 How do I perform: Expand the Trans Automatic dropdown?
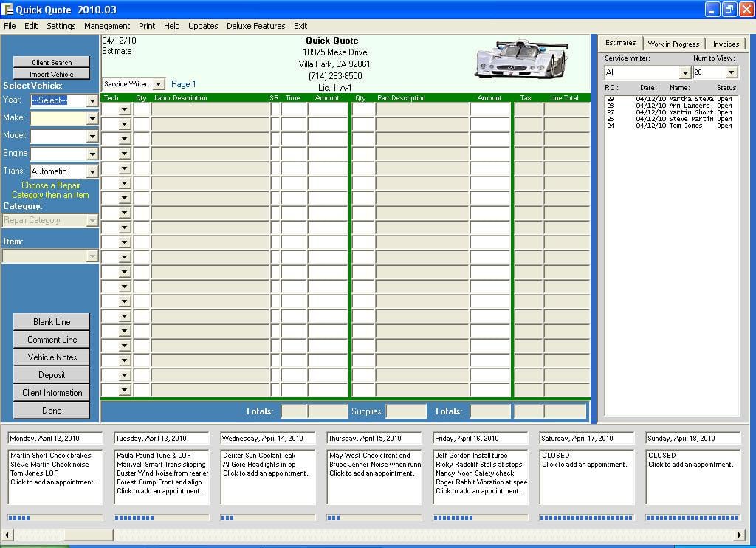[x=92, y=172]
